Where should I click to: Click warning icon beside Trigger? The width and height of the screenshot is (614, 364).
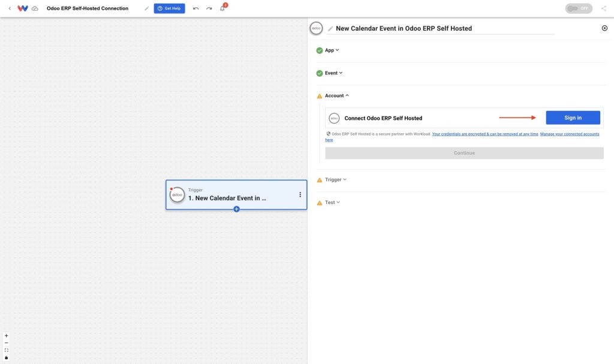click(320, 180)
